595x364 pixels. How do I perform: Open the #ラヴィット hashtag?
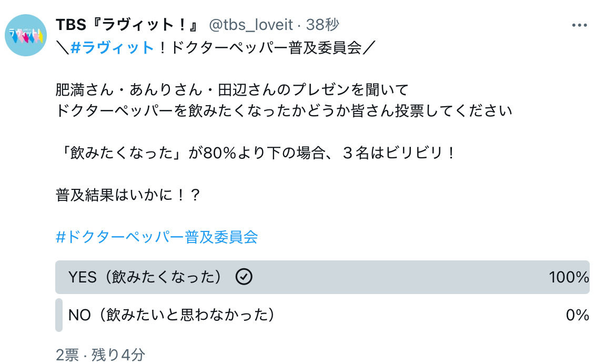pos(112,48)
